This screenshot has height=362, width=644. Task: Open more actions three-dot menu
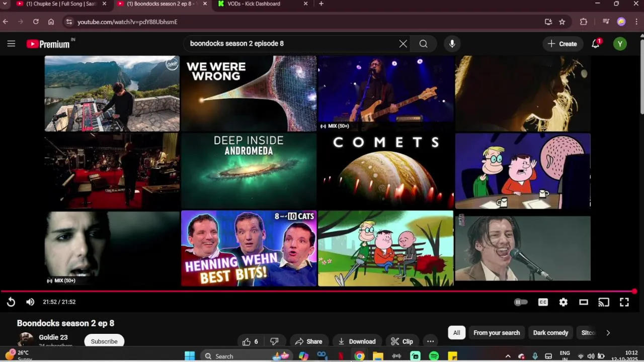point(431,341)
